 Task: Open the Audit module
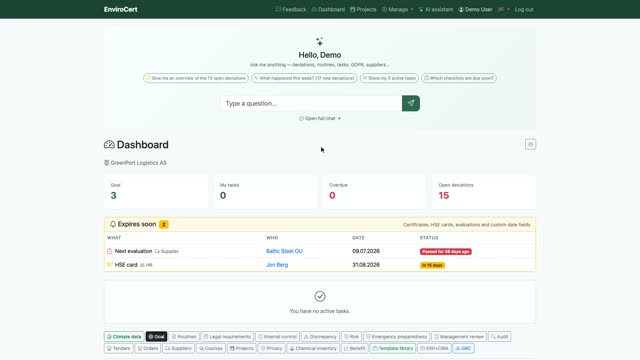pos(500,337)
